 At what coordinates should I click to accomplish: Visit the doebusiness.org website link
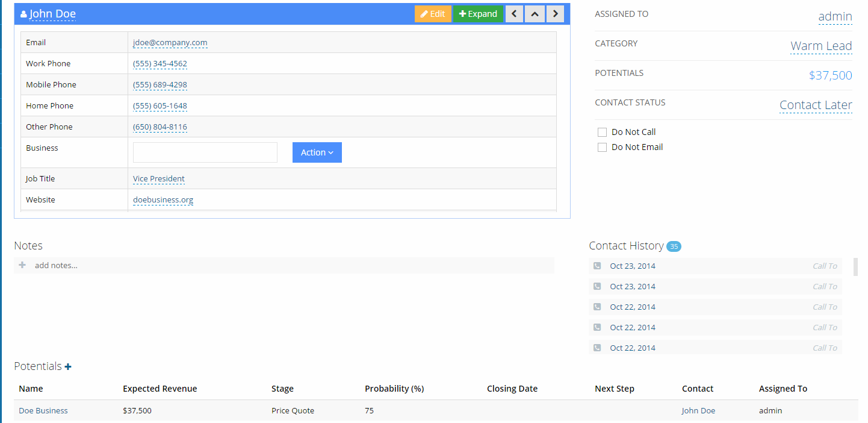pyautogui.click(x=163, y=199)
